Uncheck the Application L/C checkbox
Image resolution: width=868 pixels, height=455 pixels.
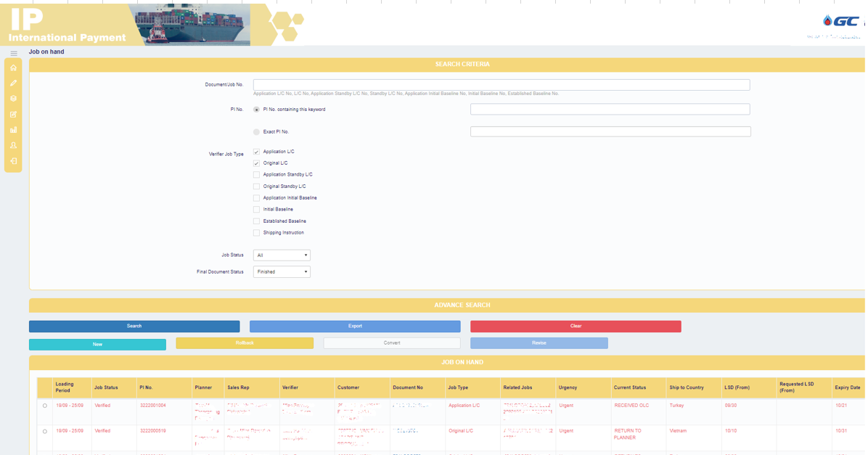coord(256,152)
